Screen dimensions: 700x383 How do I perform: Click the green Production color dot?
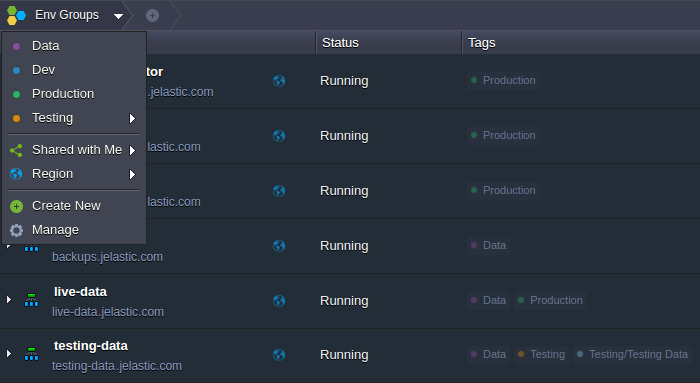(x=17, y=95)
